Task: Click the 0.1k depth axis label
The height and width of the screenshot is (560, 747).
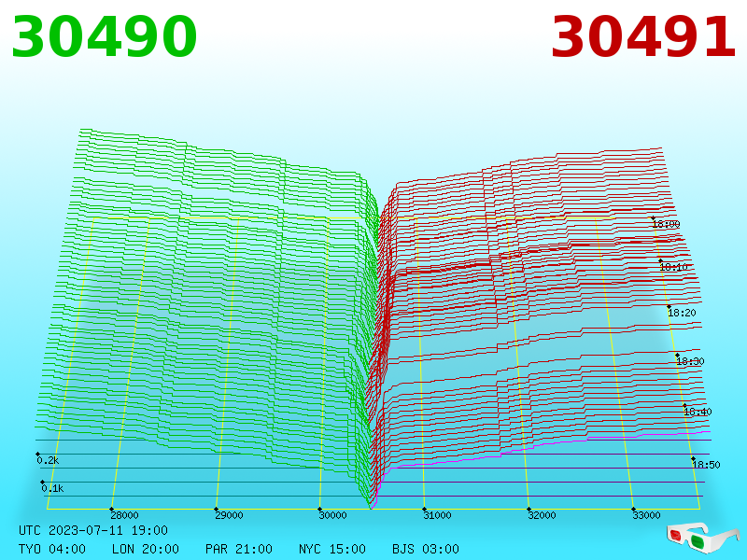Action: (x=52, y=488)
